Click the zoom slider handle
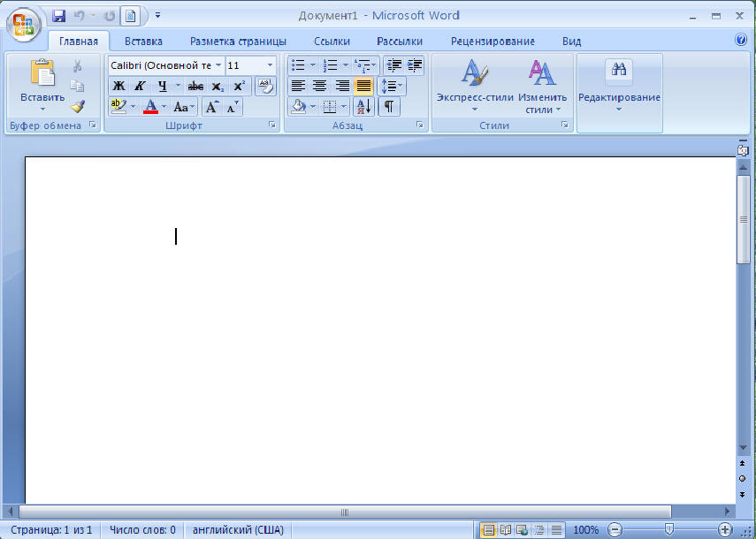756x539 pixels. pyautogui.click(x=668, y=530)
